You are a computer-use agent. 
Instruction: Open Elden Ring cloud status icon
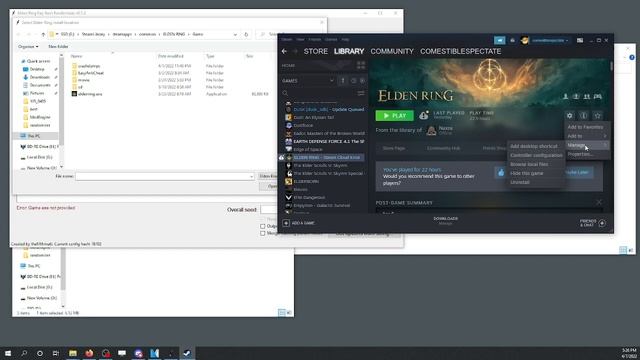(424, 116)
